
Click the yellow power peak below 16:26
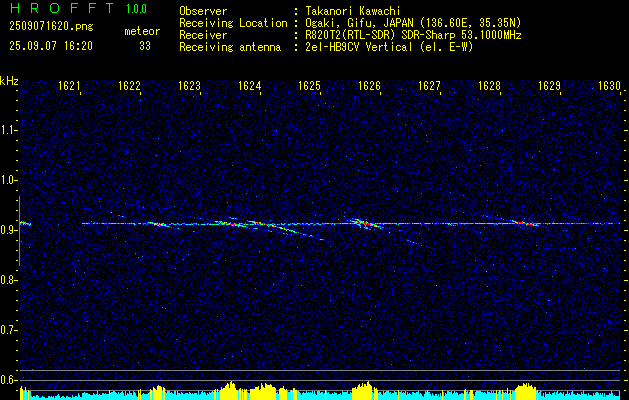363,391
